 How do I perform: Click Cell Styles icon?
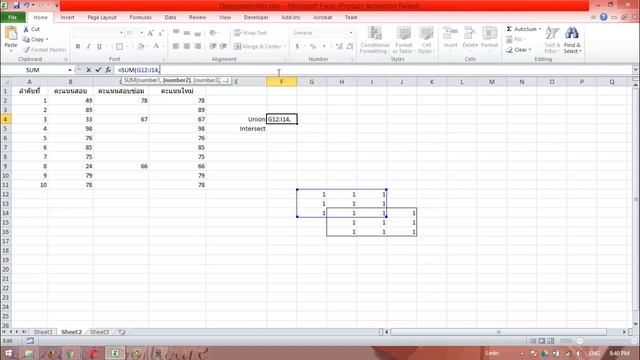click(x=426, y=33)
